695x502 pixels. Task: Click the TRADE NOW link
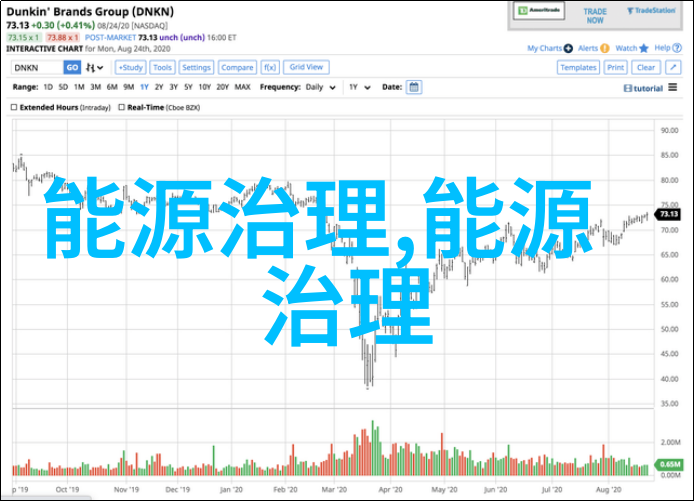[595, 16]
